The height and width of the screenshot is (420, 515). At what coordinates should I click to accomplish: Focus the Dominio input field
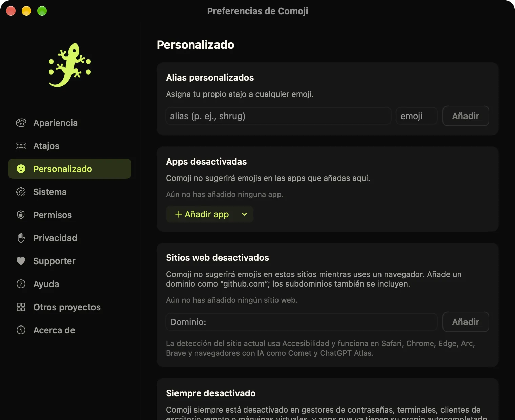coord(302,322)
